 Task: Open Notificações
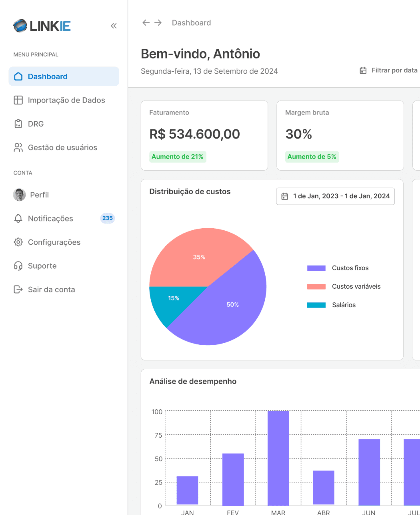pos(64,218)
